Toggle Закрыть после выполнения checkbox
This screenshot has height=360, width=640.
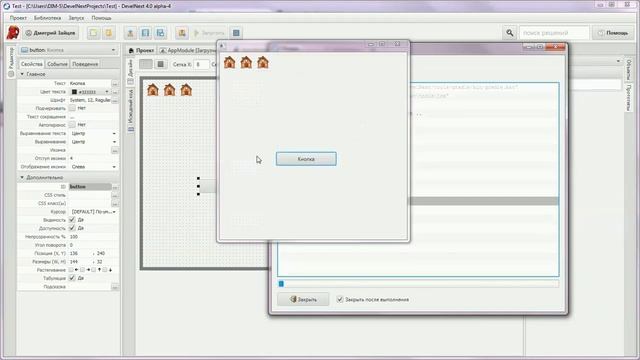pos(340,299)
